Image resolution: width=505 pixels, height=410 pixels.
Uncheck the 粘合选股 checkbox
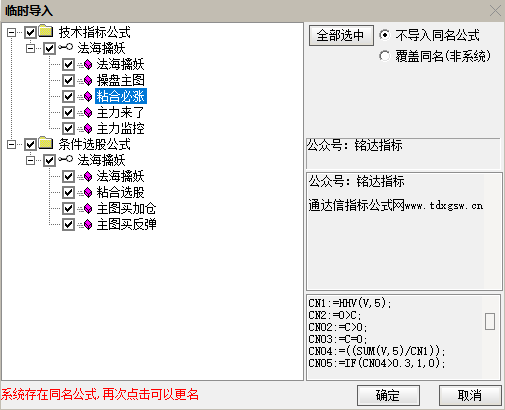68,192
